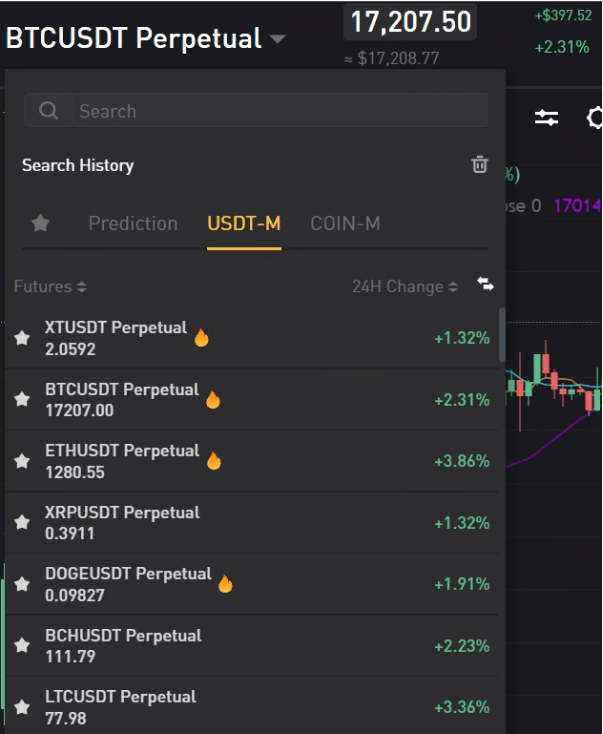Screen dimensions: 603x734
Task: Click the fire icon next to ETHUSDT
Action: (x=213, y=461)
